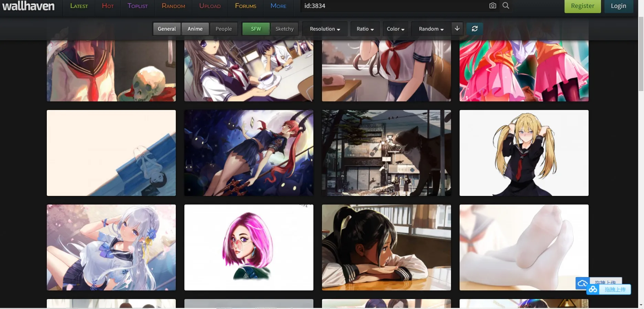Open the Random menu item
This screenshot has height=309, width=644.
[x=173, y=6]
